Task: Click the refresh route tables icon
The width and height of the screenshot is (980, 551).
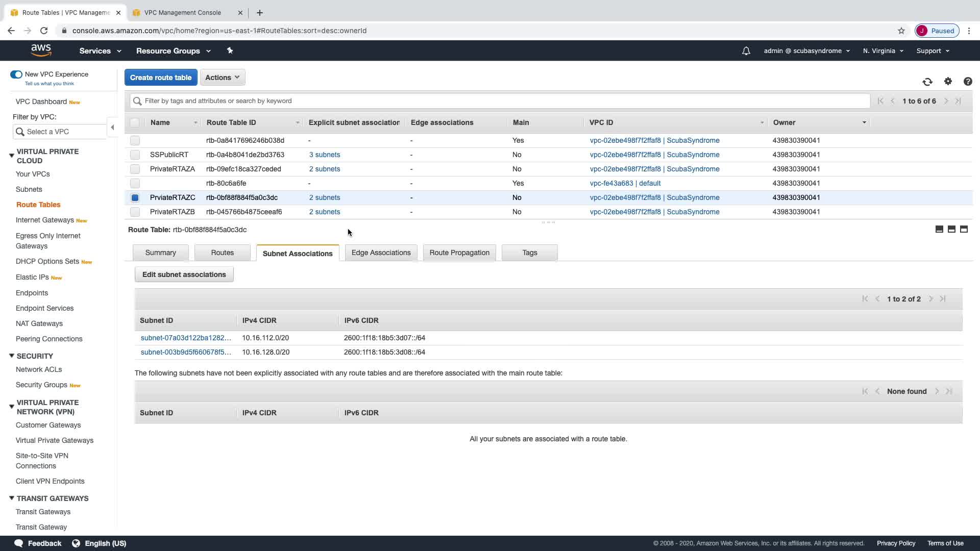Action: click(x=927, y=82)
